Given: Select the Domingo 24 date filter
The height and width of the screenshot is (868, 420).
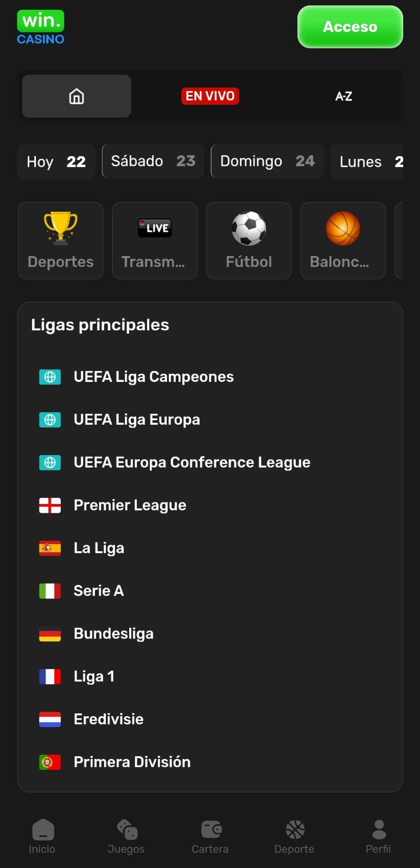Looking at the screenshot, I should [x=267, y=161].
